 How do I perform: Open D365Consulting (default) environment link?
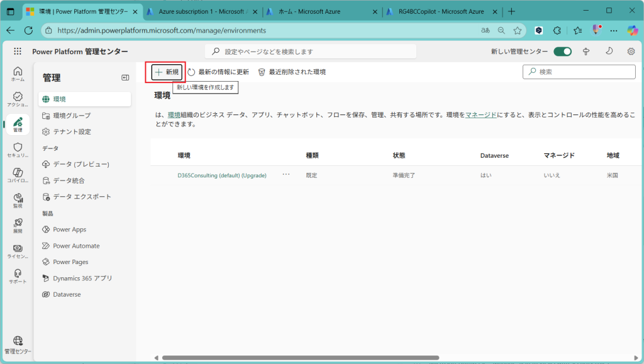(222, 175)
